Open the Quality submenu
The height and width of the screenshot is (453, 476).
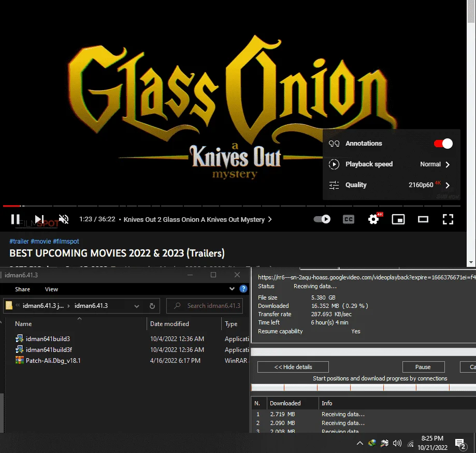pos(391,185)
